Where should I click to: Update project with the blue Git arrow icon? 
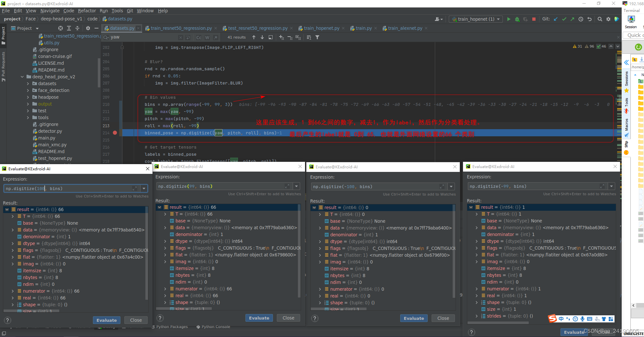tap(556, 19)
